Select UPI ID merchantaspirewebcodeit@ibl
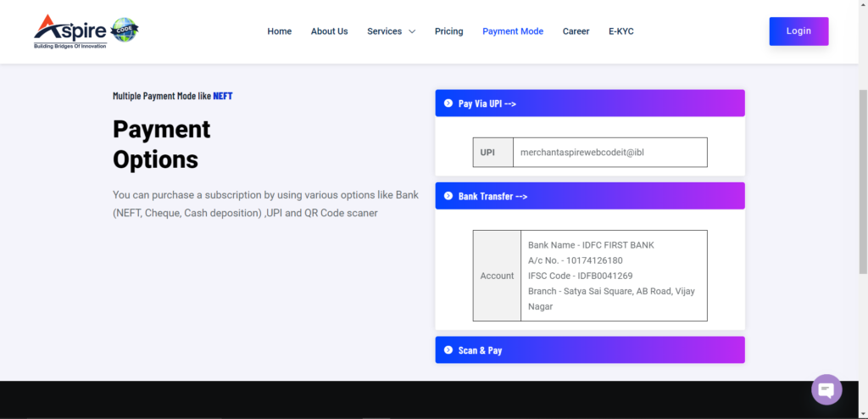Image resolution: width=868 pixels, height=419 pixels. [582, 152]
